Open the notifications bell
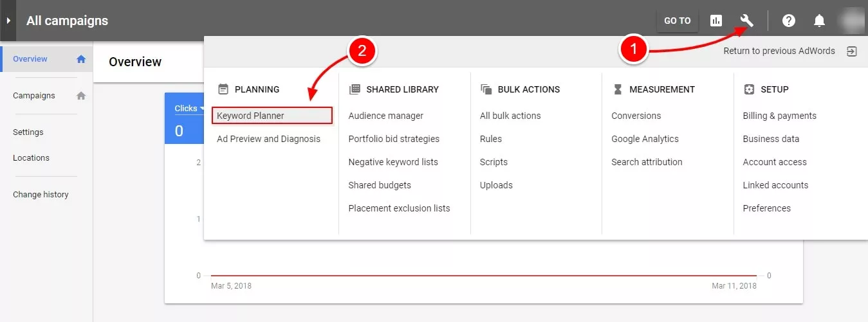The image size is (868, 322). coord(819,21)
